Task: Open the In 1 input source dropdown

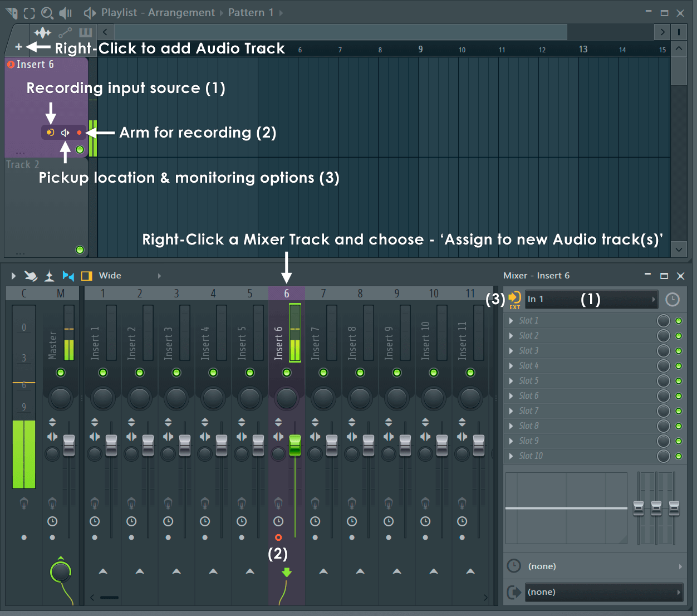Action: 591,299
